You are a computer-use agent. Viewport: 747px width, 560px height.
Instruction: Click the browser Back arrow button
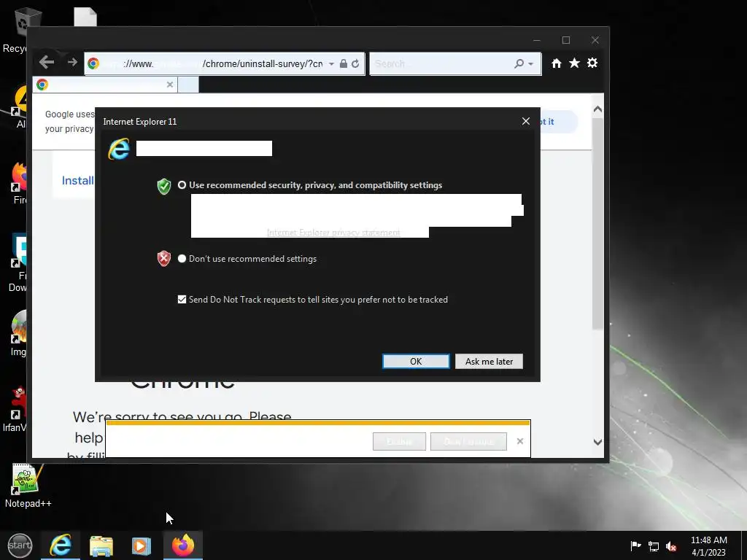click(x=46, y=63)
